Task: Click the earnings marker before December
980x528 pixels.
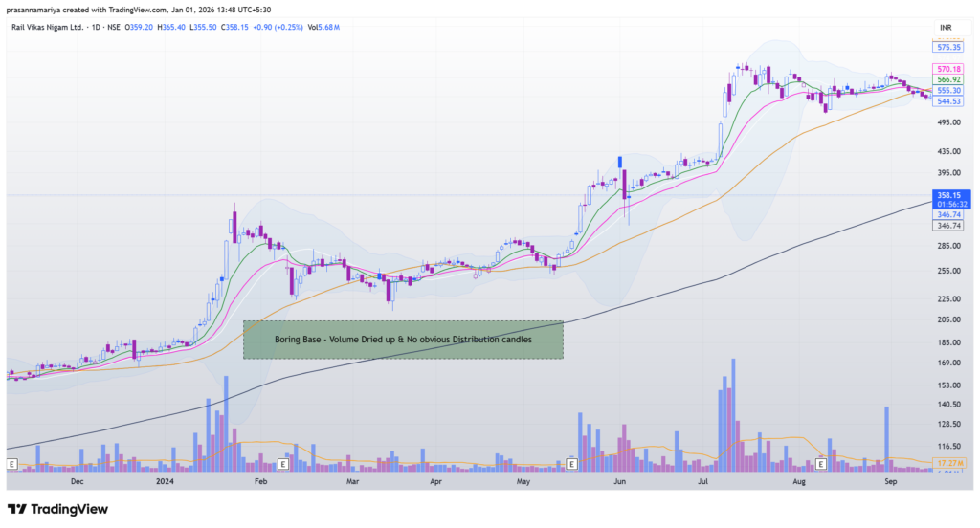Action: 12,464
